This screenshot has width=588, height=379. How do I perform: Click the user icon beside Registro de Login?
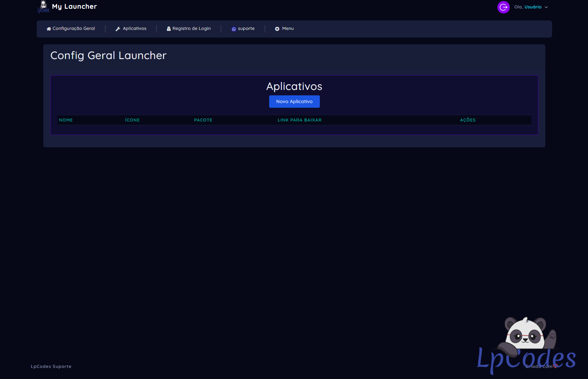(169, 29)
